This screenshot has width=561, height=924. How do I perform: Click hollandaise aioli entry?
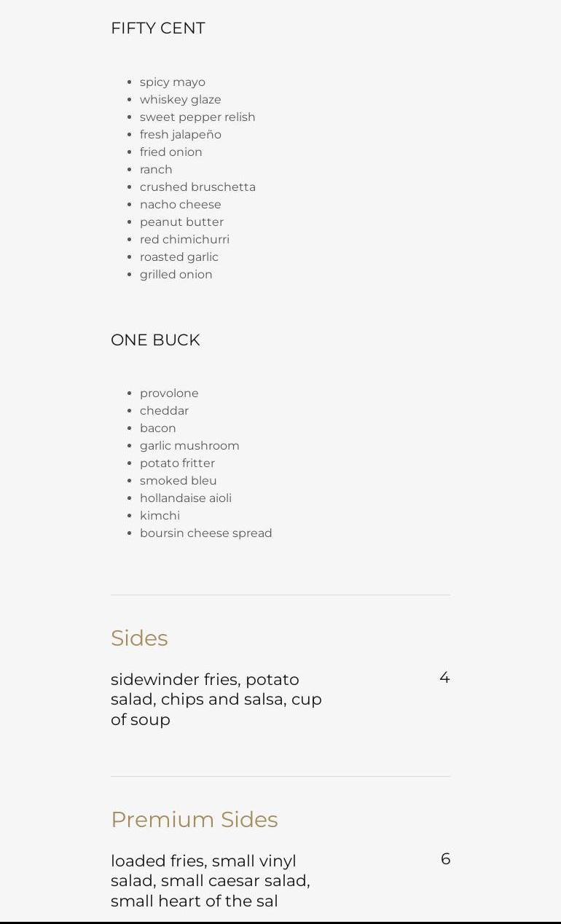(x=185, y=498)
